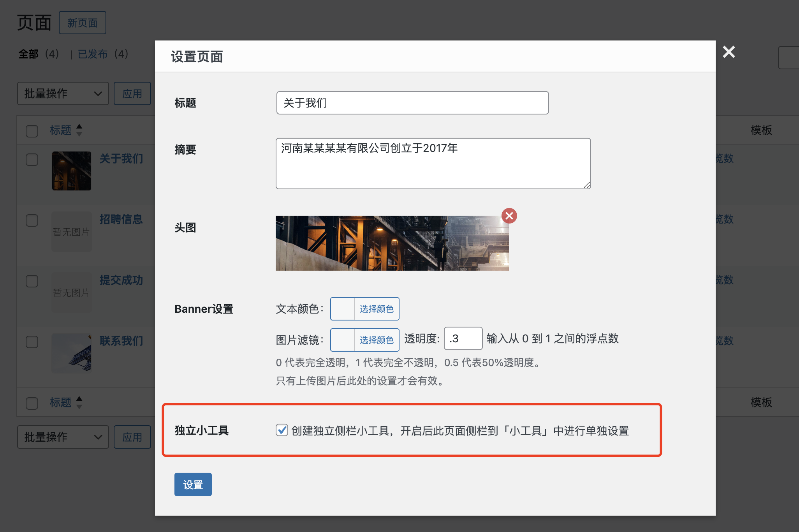Uncheck 创建独立侧栏小工具 checkbox
The width and height of the screenshot is (799, 532).
click(282, 430)
